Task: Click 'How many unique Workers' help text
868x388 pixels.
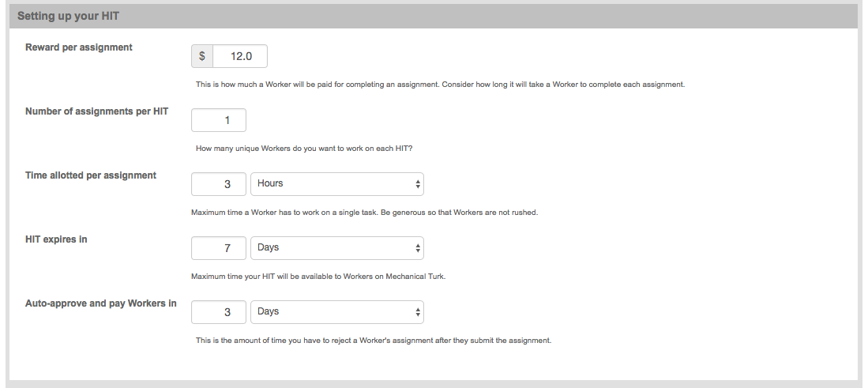Action: (x=304, y=149)
